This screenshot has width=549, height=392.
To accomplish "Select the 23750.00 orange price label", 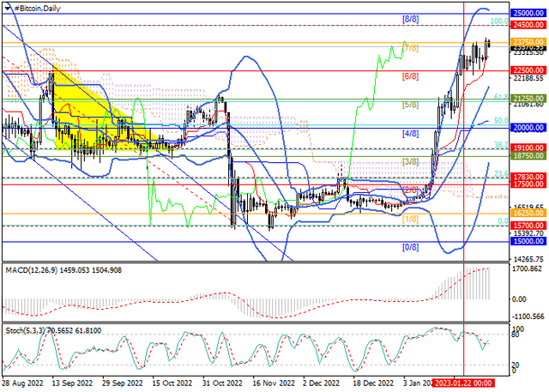I will 528,41.
